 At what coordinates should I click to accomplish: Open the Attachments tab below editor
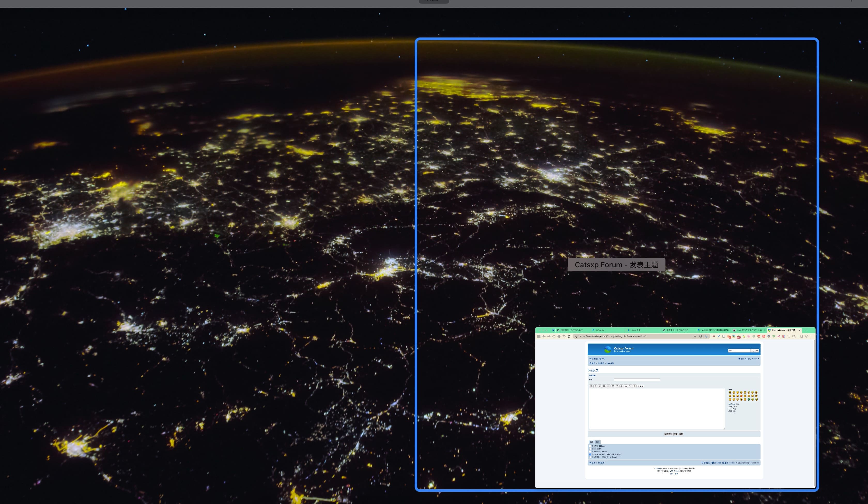(598, 442)
